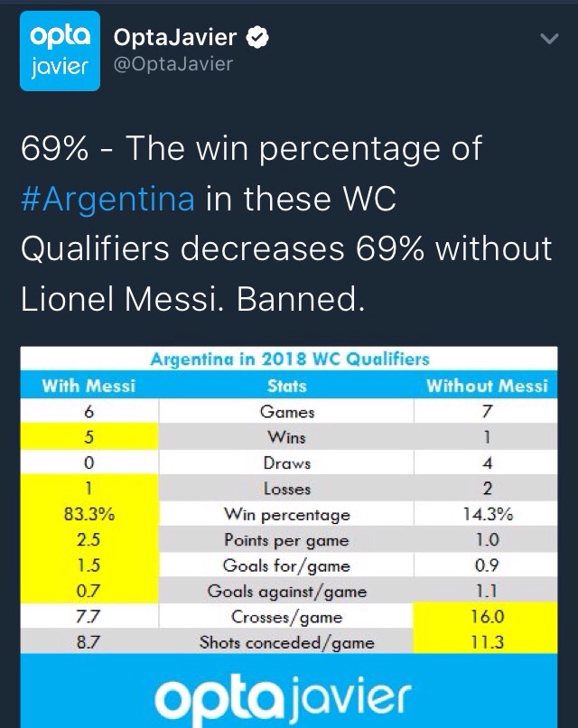This screenshot has width=578, height=728.
Task: Click the 'Stats' column header
Action: click(287, 386)
